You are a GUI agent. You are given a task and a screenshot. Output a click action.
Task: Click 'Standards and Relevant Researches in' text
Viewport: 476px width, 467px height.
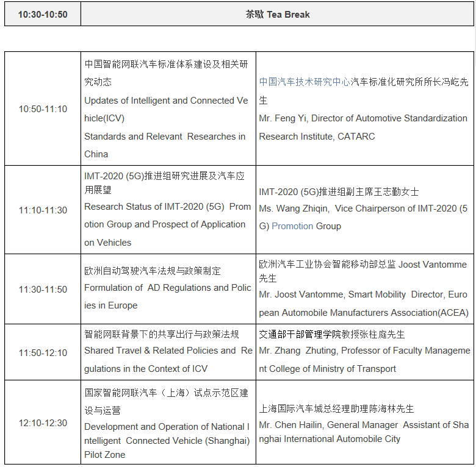click(165, 137)
